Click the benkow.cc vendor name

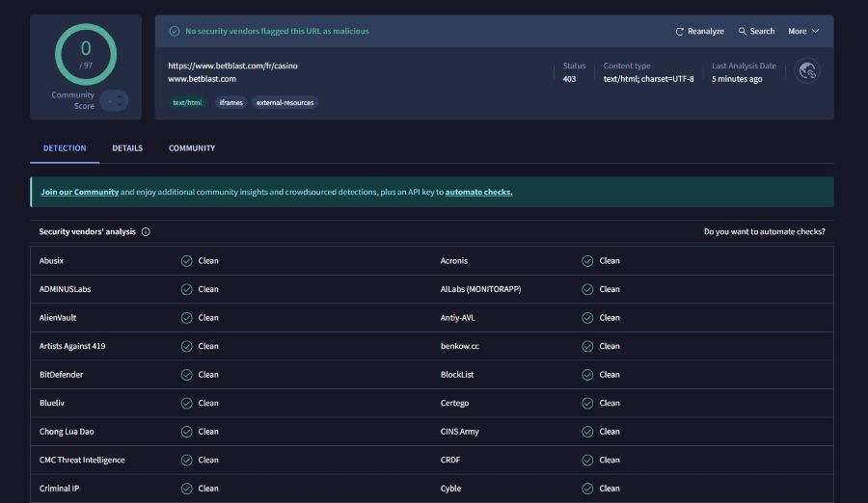coord(459,346)
